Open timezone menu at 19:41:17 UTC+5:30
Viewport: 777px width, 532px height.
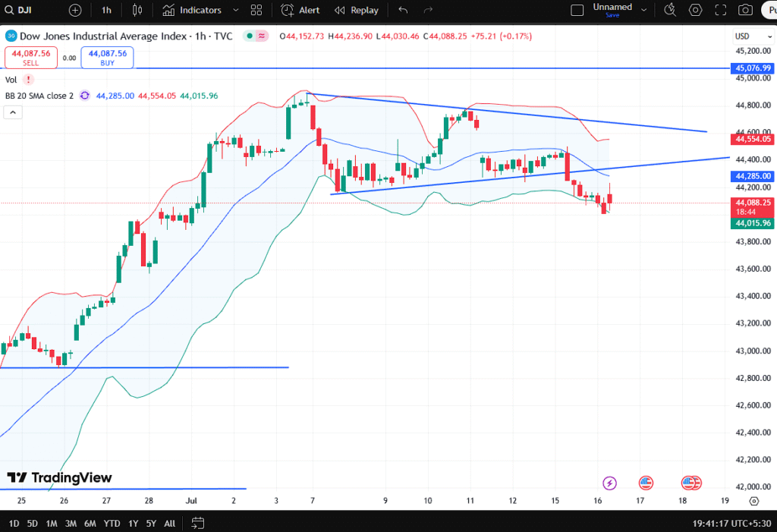click(732, 523)
